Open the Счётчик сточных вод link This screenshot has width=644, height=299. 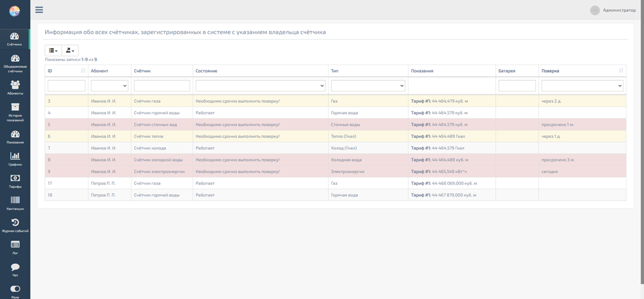point(155,125)
